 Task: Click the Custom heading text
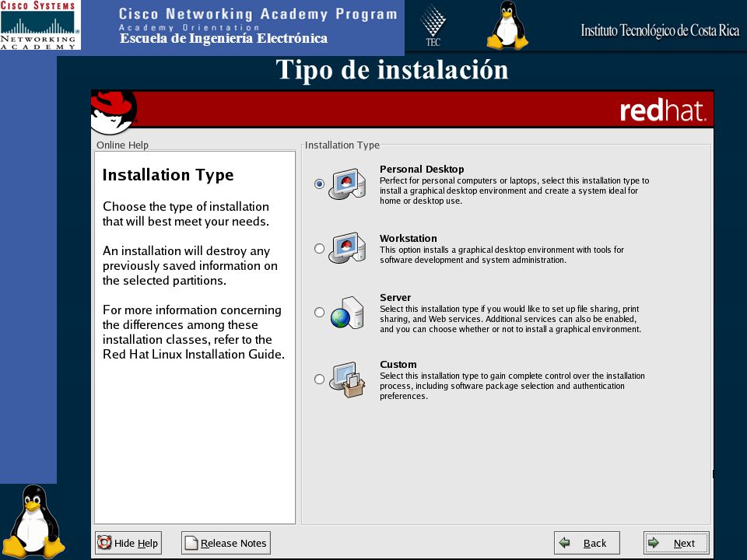[x=398, y=364]
